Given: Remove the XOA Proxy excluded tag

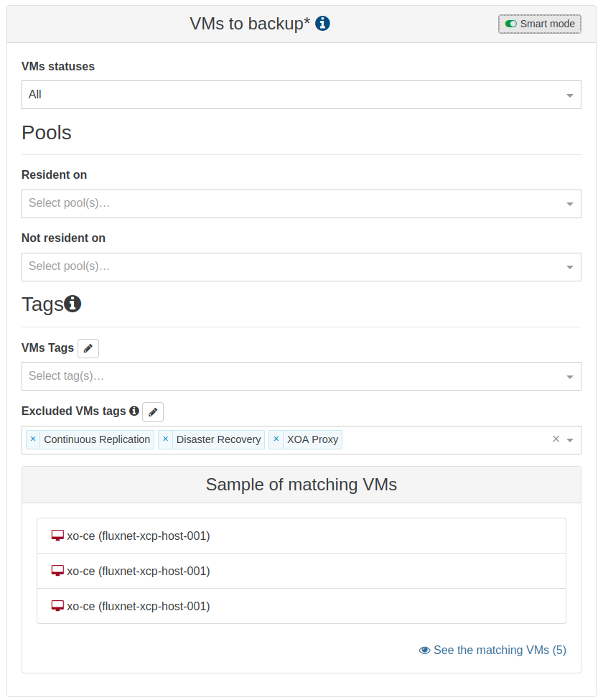Looking at the screenshot, I should pos(276,439).
